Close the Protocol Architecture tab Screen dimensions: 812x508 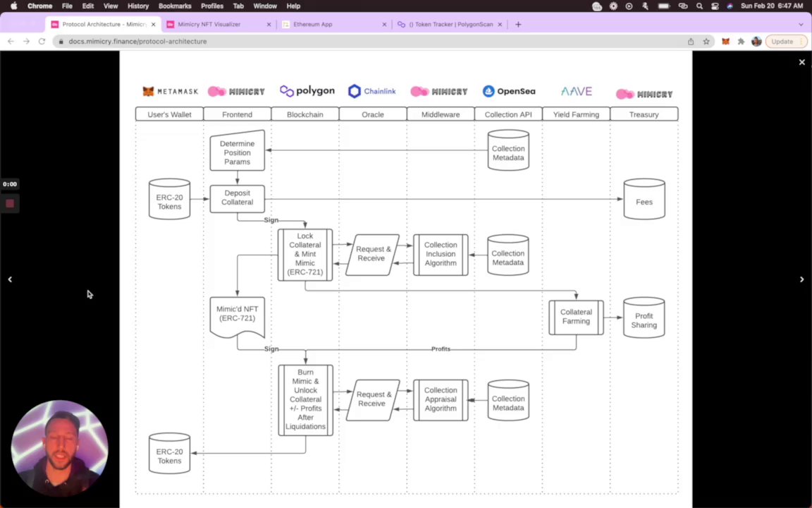click(153, 25)
